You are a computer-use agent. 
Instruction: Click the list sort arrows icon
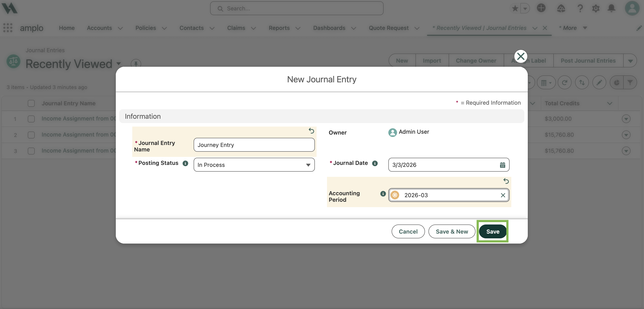pyautogui.click(x=582, y=82)
